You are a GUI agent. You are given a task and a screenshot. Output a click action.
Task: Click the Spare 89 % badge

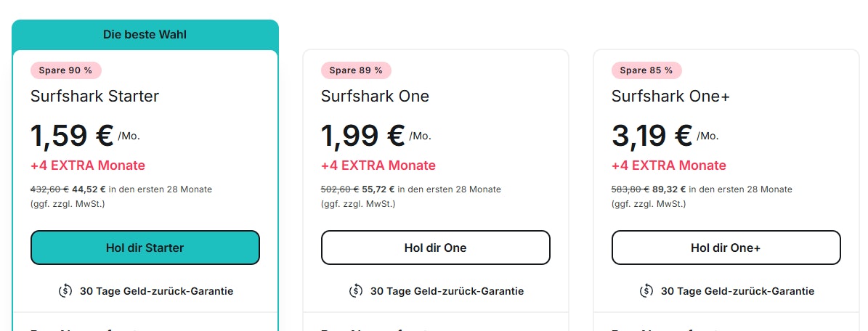tap(356, 70)
